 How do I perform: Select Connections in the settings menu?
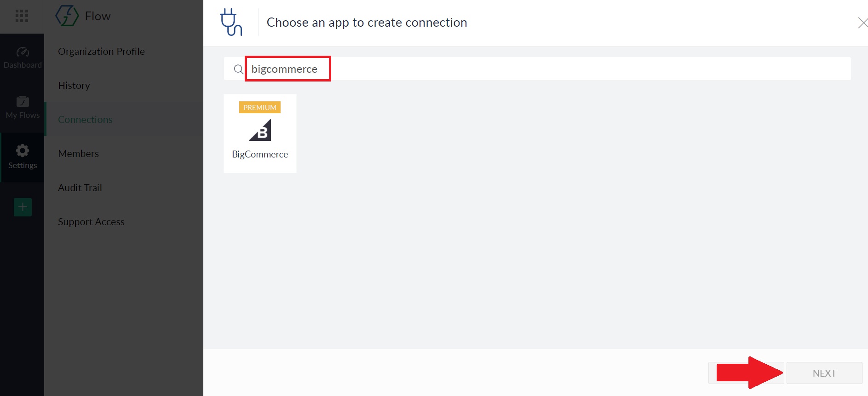pos(85,120)
